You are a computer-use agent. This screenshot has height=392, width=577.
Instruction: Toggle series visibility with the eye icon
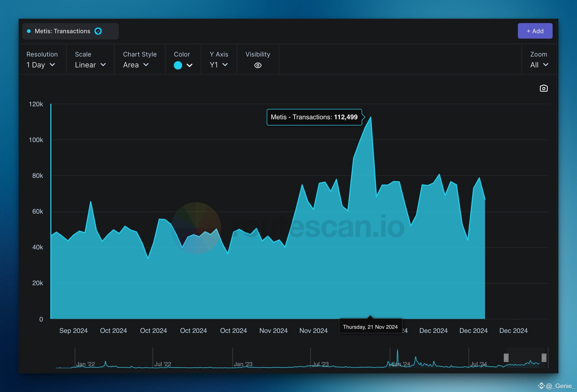pyautogui.click(x=258, y=65)
